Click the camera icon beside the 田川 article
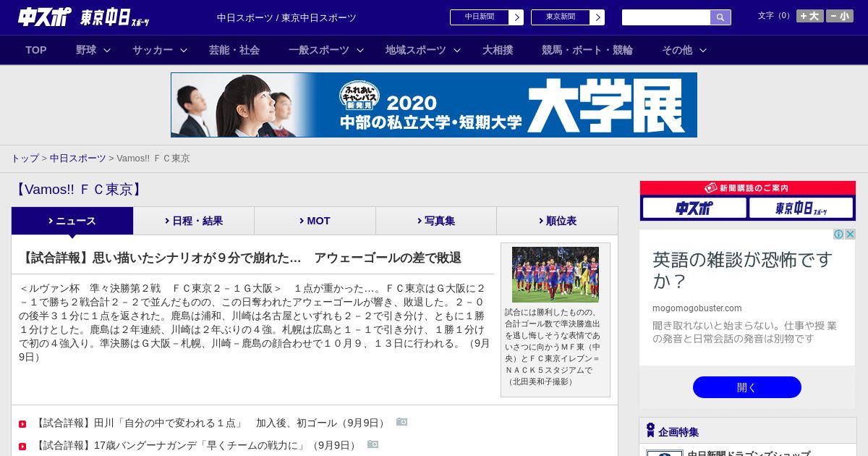 pos(402,422)
